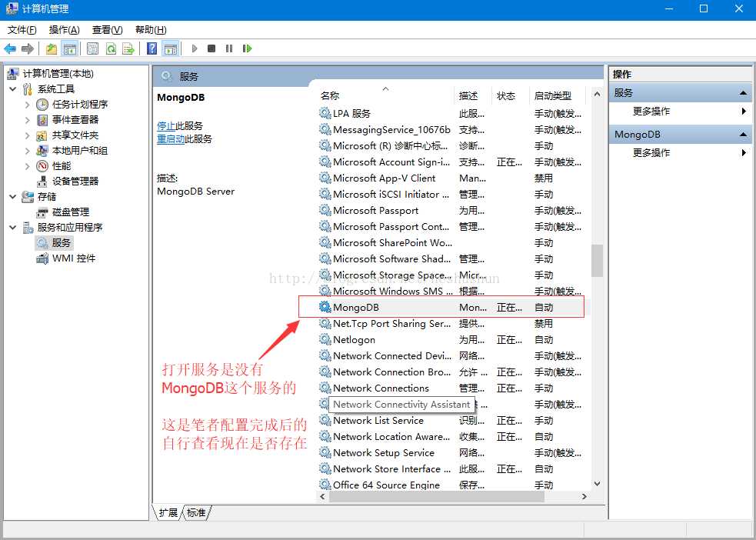
Task: Toggle the show/hide action pane toolbar icon
Action: point(170,48)
